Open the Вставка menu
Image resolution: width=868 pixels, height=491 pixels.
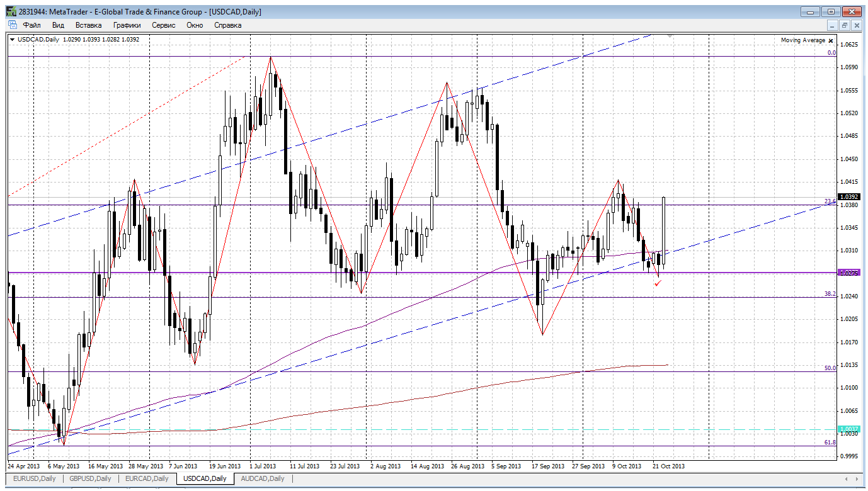pos(88,25)
